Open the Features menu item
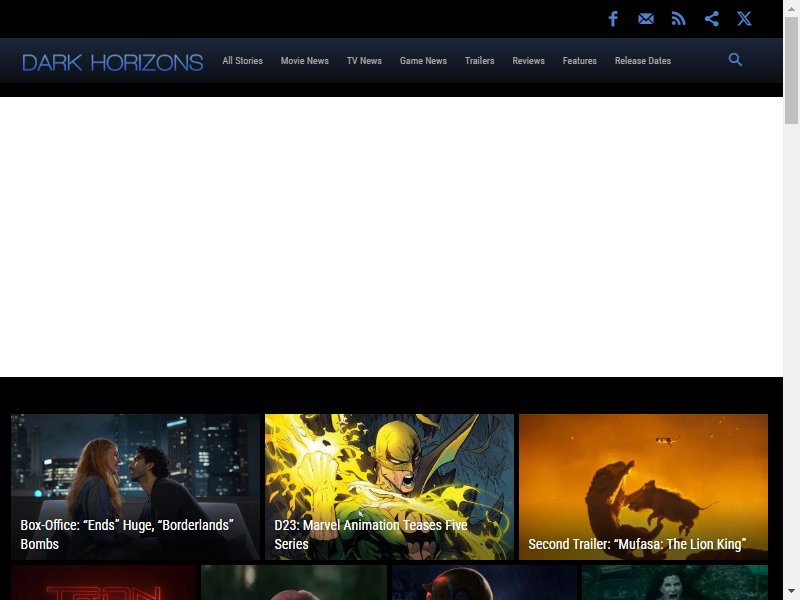 point(580,61)
